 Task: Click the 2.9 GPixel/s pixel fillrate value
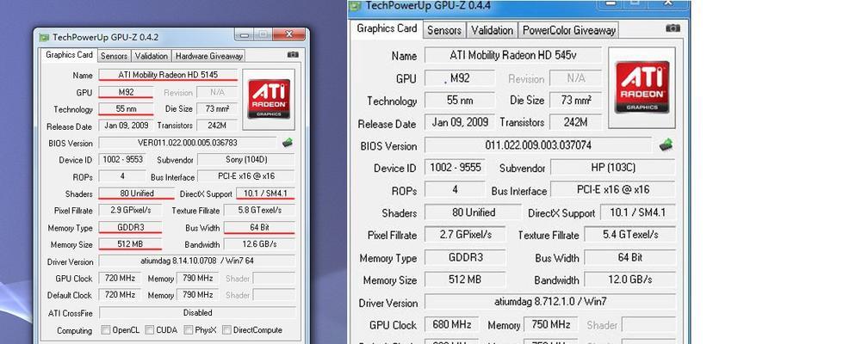tap(130, 210)
